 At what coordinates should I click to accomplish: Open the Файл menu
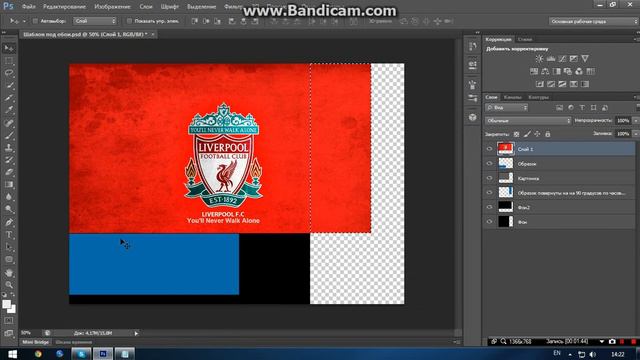(29, 7)
